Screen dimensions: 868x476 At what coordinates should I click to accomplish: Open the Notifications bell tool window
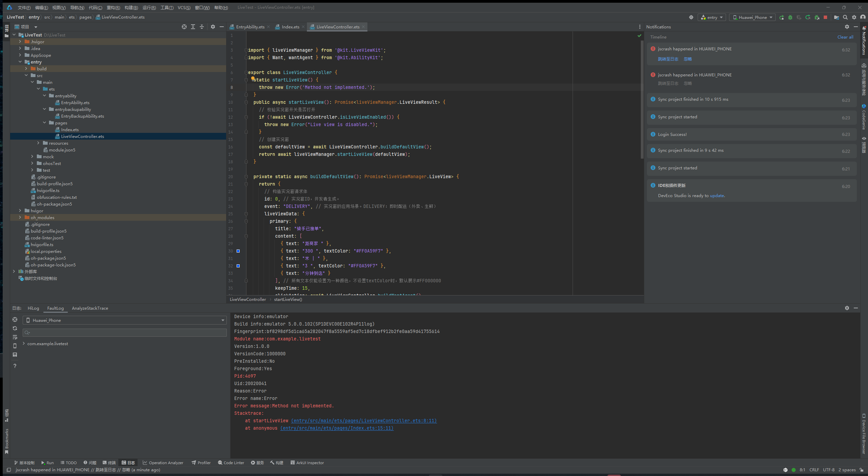pos(864,41)
